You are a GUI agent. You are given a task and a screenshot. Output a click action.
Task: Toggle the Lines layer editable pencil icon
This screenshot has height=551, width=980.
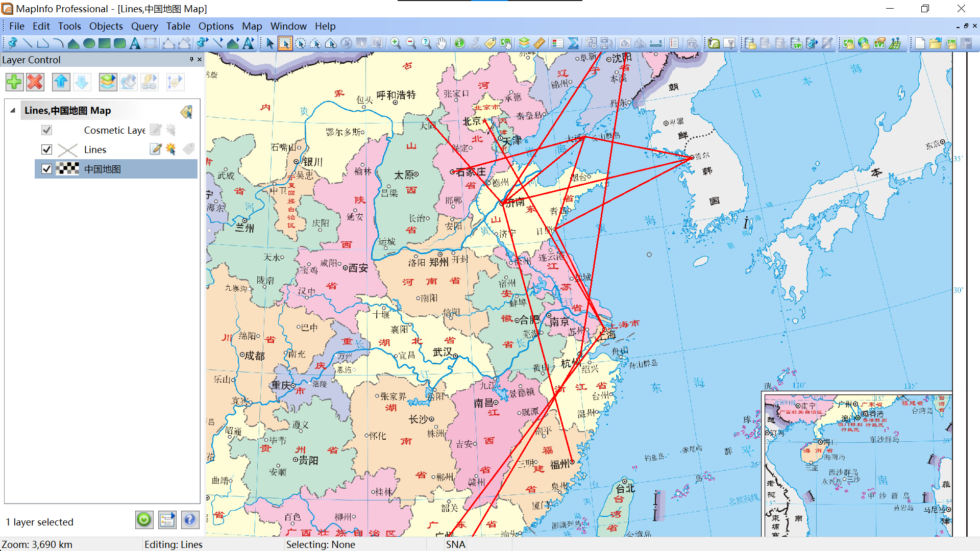(x=156, y=149)
